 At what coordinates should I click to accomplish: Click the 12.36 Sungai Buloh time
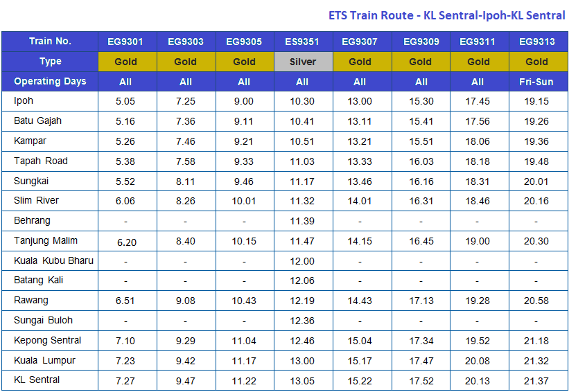302,321
